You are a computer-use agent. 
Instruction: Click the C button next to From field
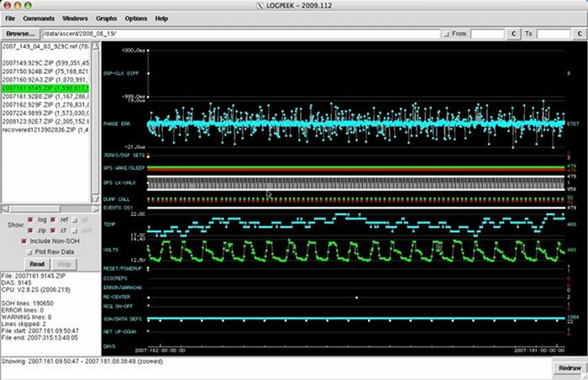(x=513, y=34)
